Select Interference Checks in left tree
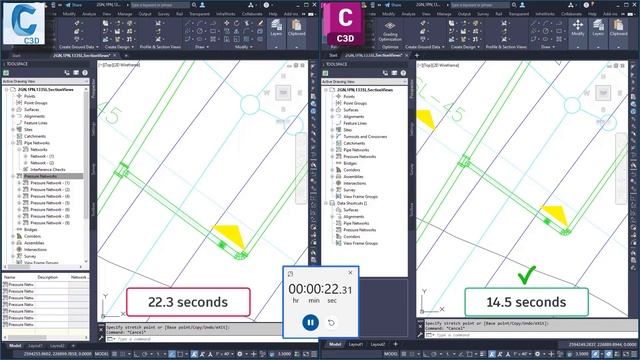 tap(48, 169)
